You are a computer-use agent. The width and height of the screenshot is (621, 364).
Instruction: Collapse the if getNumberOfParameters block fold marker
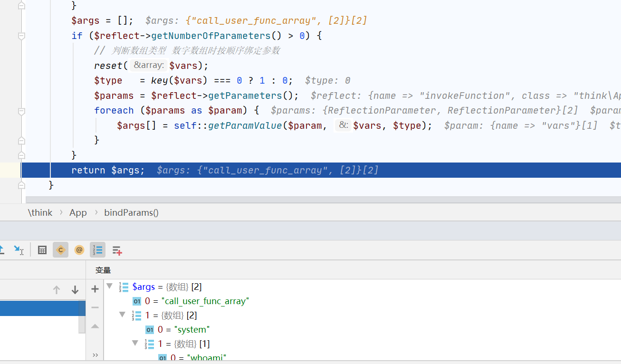(x=21, y=36)
